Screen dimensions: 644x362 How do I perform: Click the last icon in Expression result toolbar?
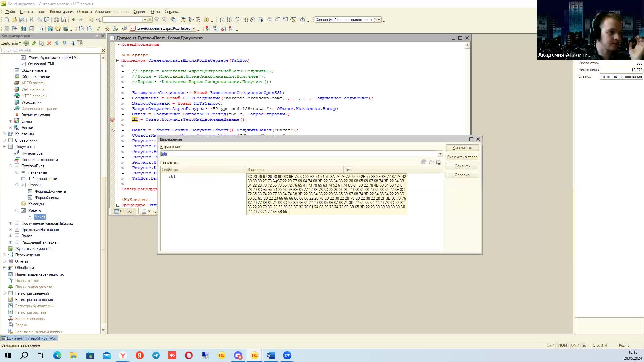(x=439, y=162)
